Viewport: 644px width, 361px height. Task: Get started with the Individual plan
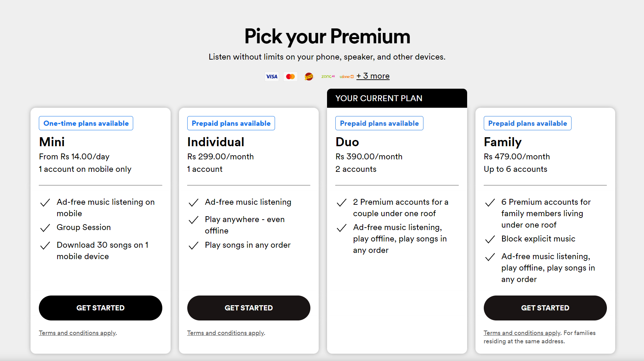pos(249,308)
